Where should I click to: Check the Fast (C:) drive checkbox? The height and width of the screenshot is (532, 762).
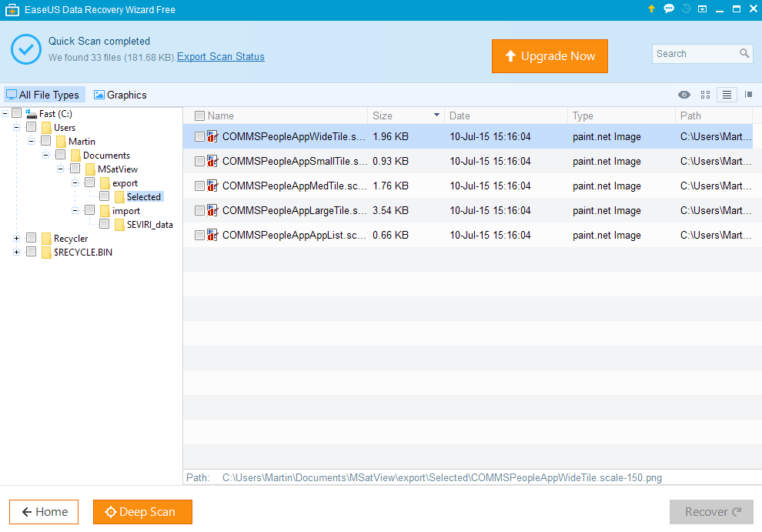16,113
